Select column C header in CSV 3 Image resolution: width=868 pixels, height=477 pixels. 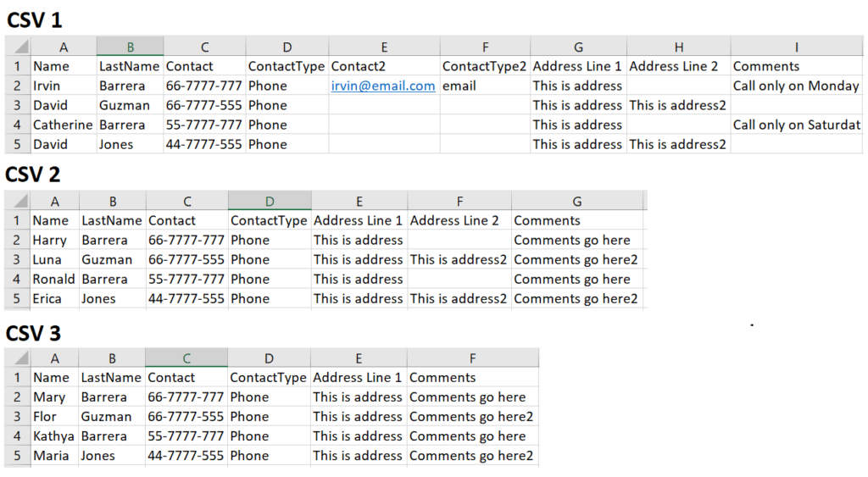(x=186, y=358)
